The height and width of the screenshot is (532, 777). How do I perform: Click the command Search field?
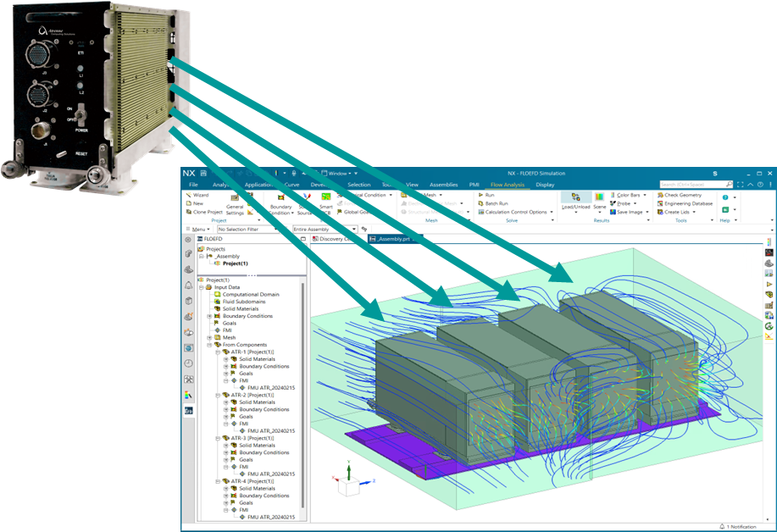click(697, 185)
